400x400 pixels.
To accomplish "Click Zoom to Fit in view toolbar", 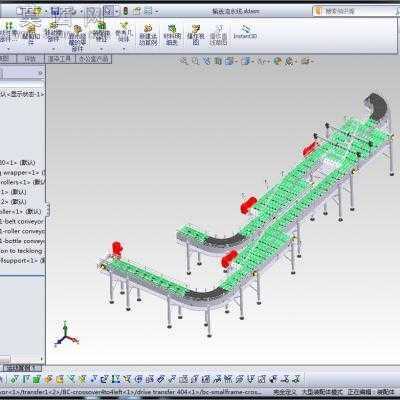I will pyautogui.click(x=184, y=61).
